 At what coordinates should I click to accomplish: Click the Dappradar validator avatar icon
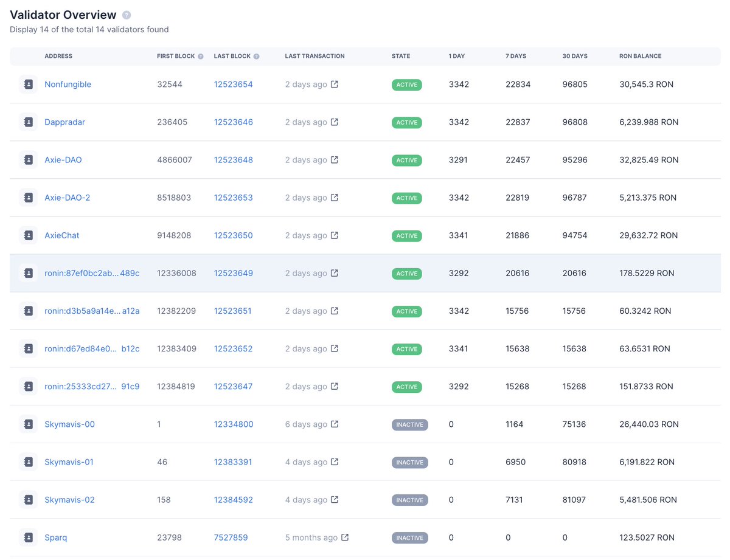click(28, 122)
